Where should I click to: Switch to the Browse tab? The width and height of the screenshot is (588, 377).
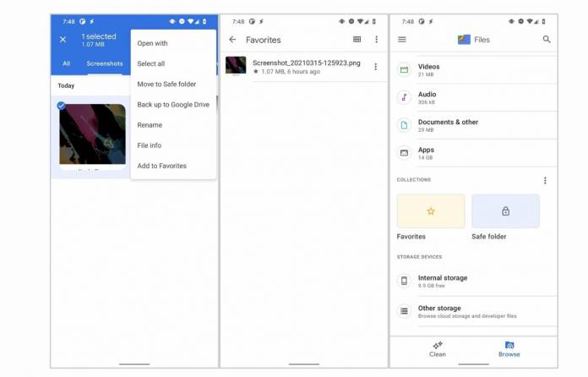(x=509, y=349)
